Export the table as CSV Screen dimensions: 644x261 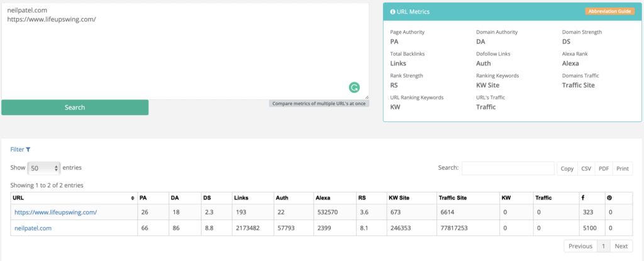tap(586, 169)
